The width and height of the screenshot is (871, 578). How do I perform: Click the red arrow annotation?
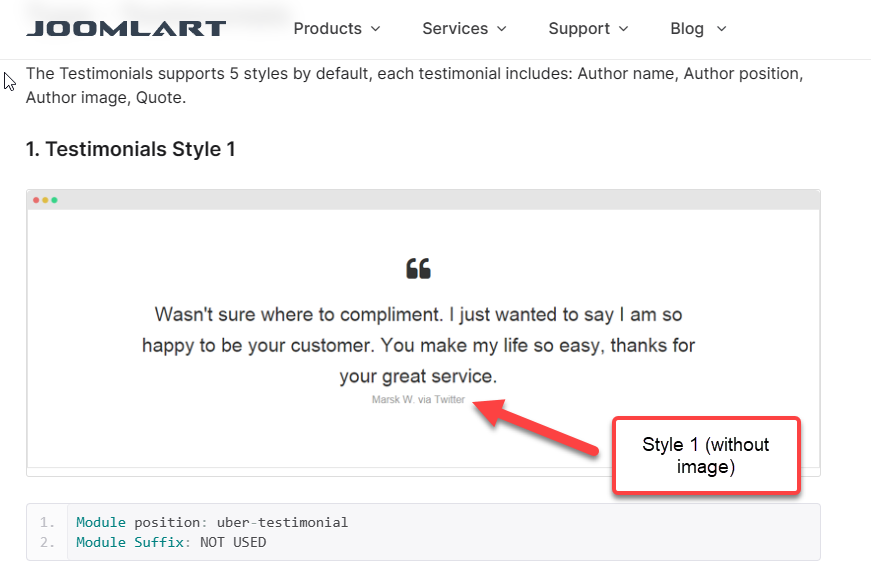pos(540,426)
